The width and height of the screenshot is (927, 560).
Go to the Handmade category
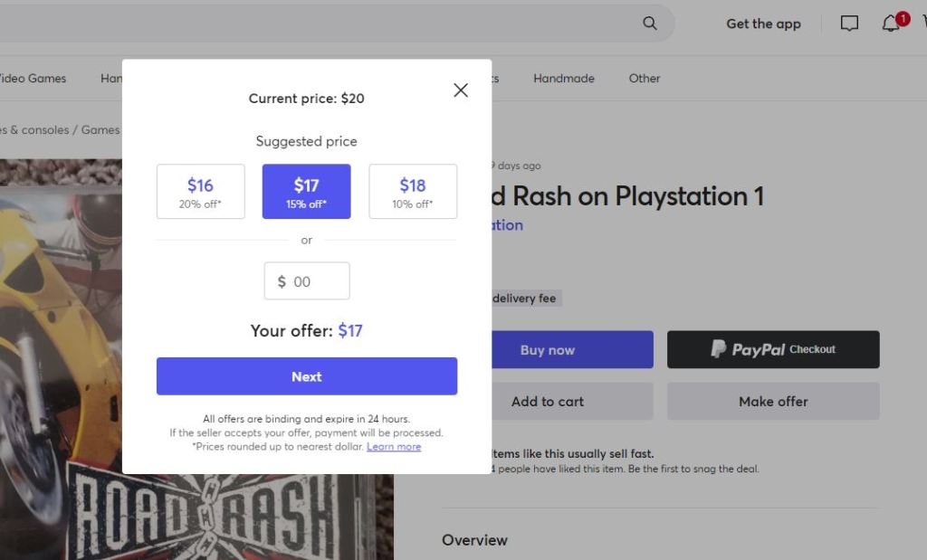[x=564, y=79]
